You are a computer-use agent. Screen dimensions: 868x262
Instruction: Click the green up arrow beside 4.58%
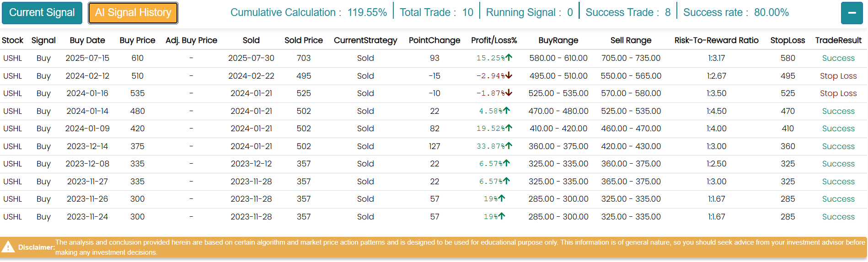(506, 111)
